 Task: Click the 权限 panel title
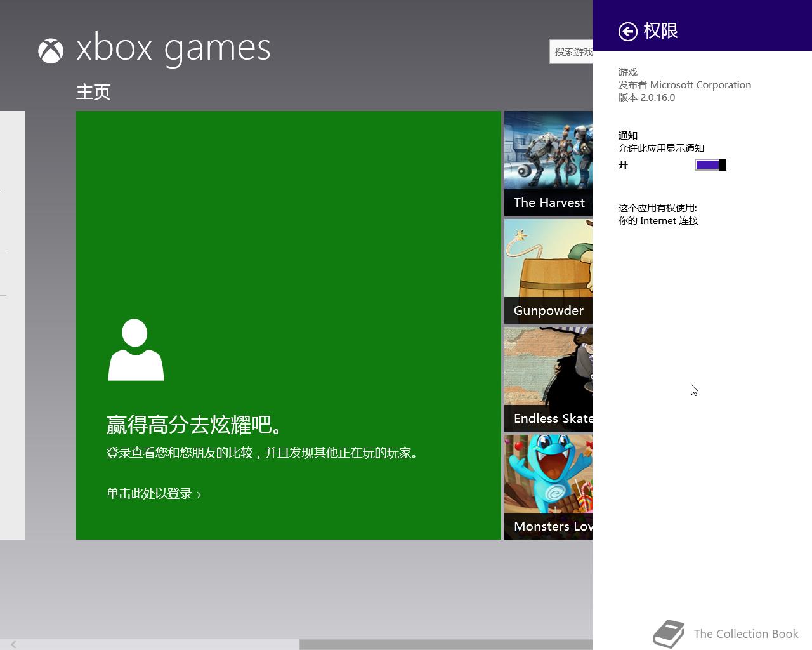tap(660, 30)
